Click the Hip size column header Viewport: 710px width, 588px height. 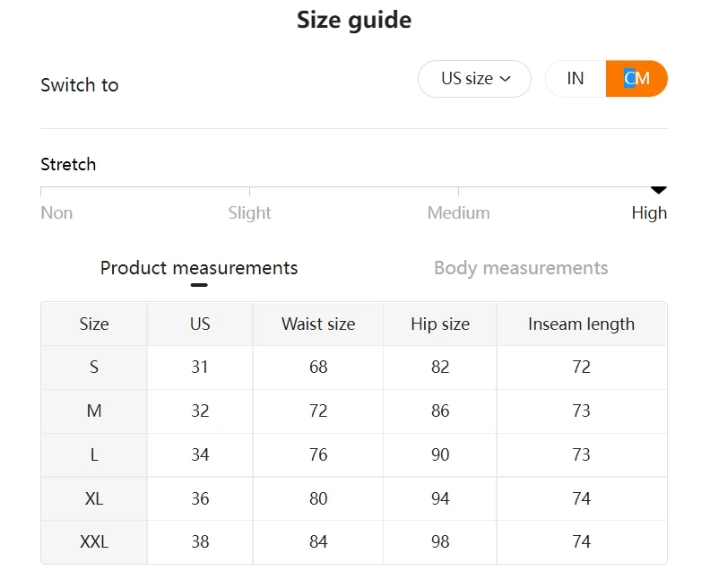click(x=440, y=324)
